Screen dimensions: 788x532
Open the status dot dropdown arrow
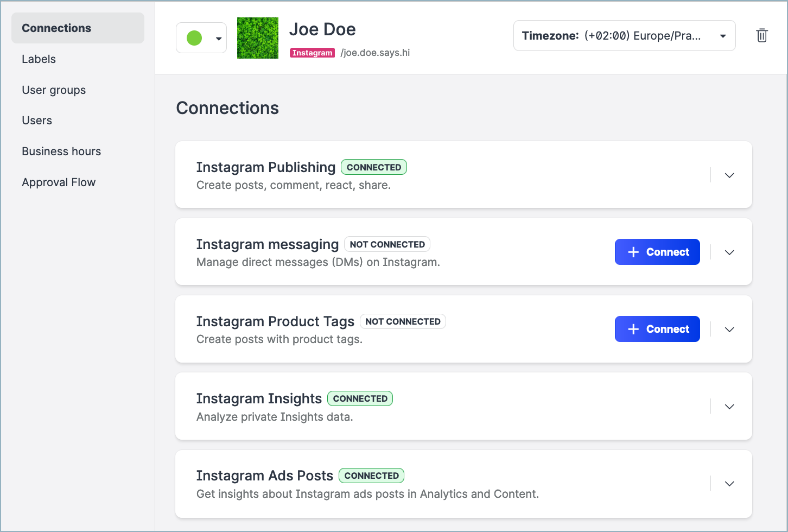point(218,37)
